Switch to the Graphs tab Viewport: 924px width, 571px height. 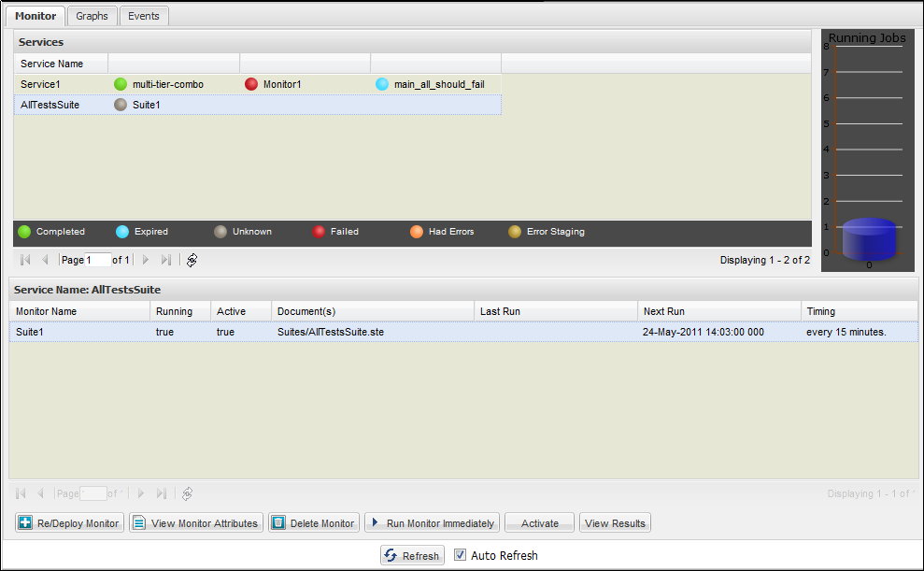(92, 15)
